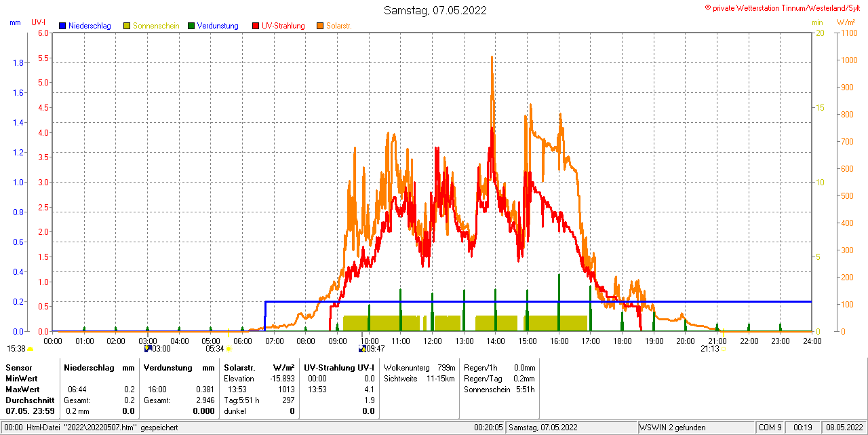Click the Sensor header in data table
The image size is (868, 435).
[18, 367]
